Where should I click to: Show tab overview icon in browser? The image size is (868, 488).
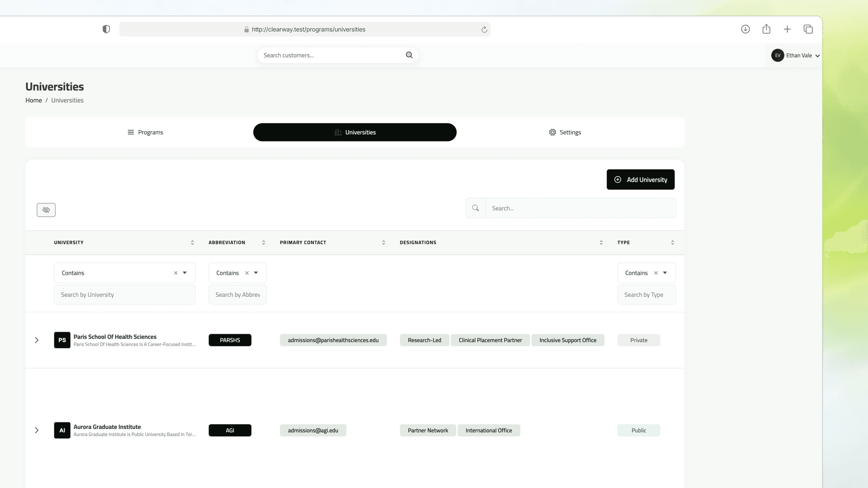[x=808, y=29]
